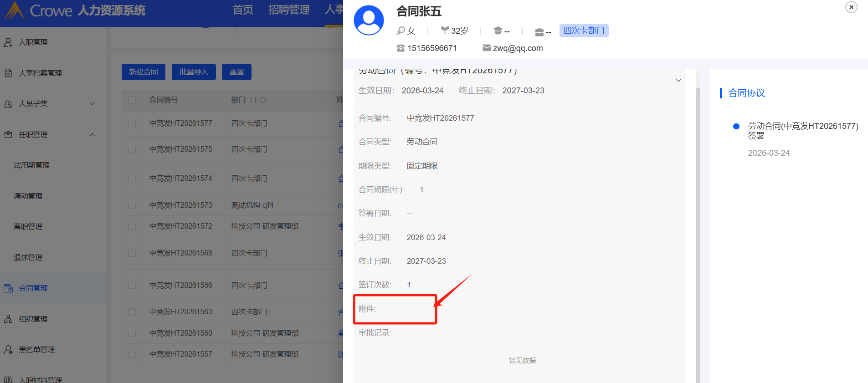Image resolution: width=868 pixels, height=383 pixels.
Task: Check the row for 中竞发HT20261572
Action: point(132,226)
